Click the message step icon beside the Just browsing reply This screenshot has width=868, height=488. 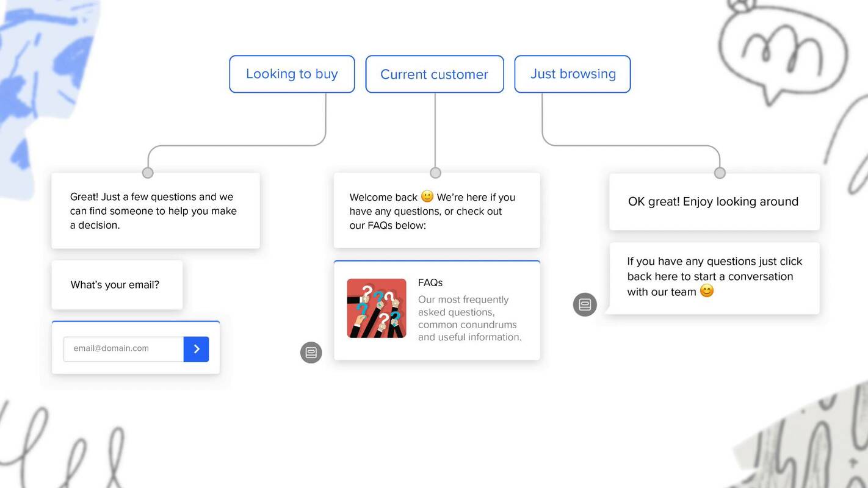(x=585, y=304)
